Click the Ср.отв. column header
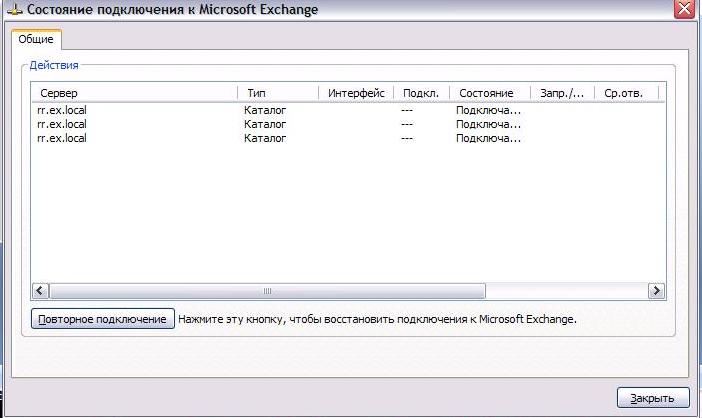The width and height of the screenshot is (702, 418). click(626, 93)
